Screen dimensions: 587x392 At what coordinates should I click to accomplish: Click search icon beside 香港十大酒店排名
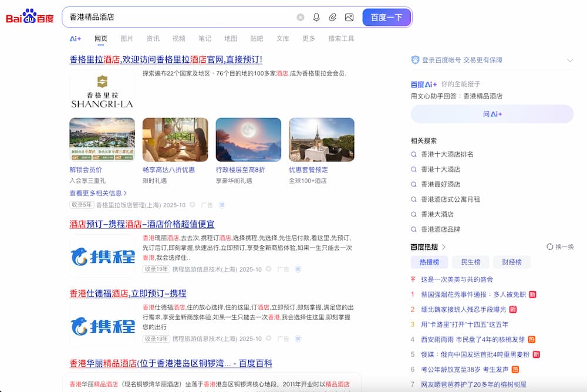coord(414,154)
